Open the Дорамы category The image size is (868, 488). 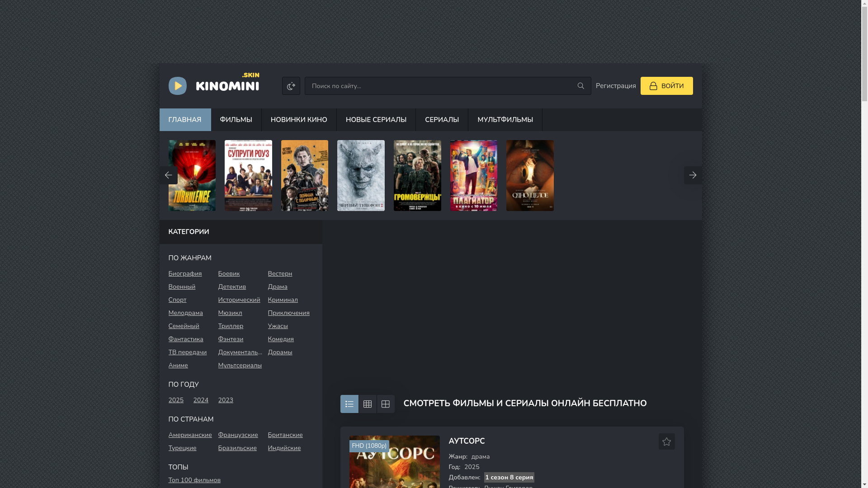pyautogui.click(x=280, y=352)
